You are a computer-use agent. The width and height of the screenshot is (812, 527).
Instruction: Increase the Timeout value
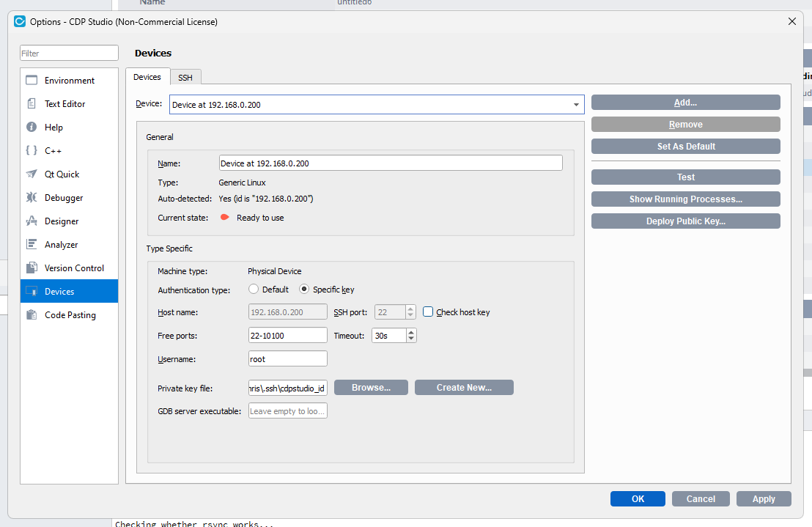[x=411, y=332]
